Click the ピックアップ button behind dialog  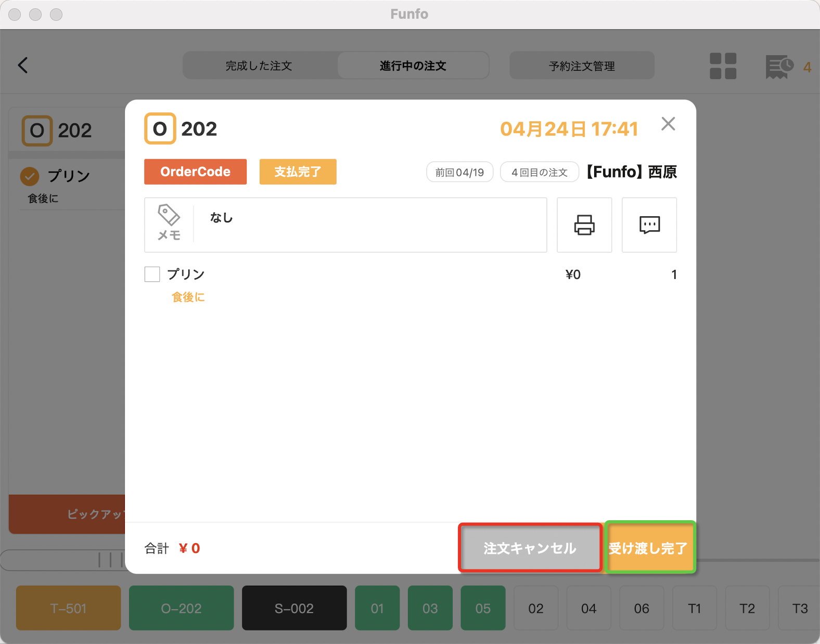[x=67, y=514]
